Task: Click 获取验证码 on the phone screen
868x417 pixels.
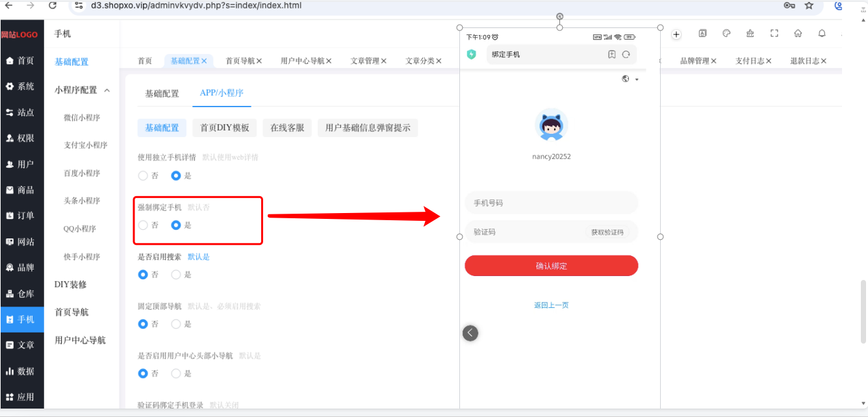Action: [x=607, y=232]
